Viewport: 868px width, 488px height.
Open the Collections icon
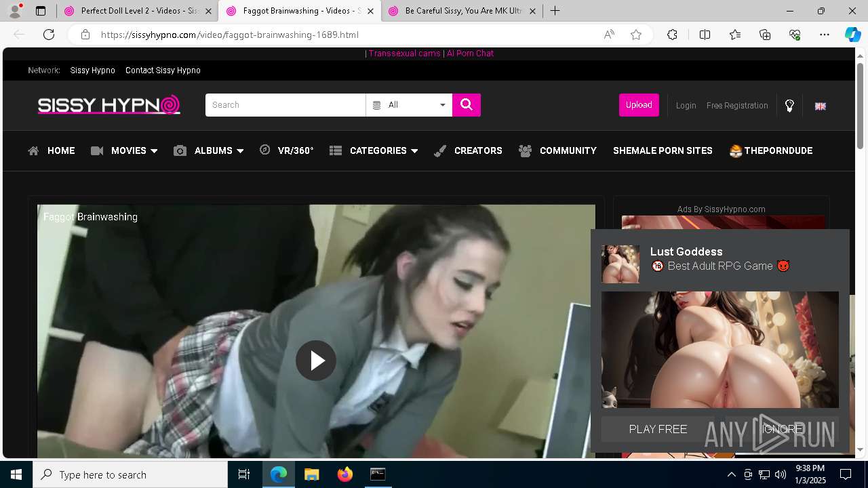click(765, 35)
